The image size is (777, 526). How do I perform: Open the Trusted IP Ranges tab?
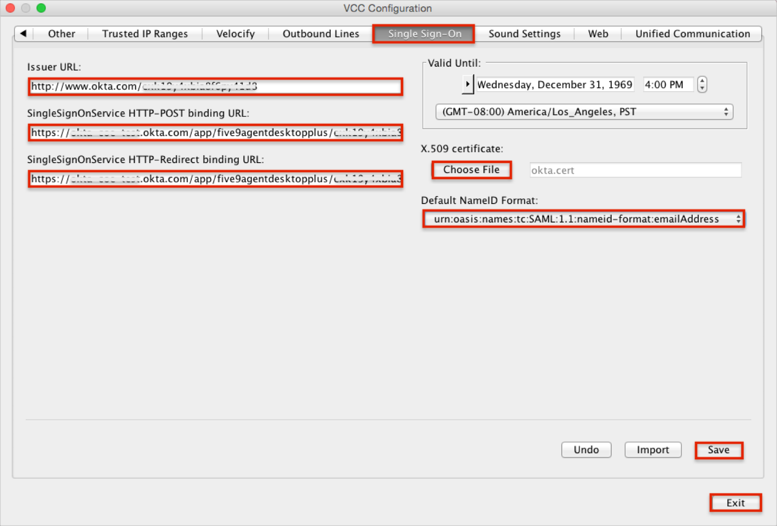pos(145,34)
